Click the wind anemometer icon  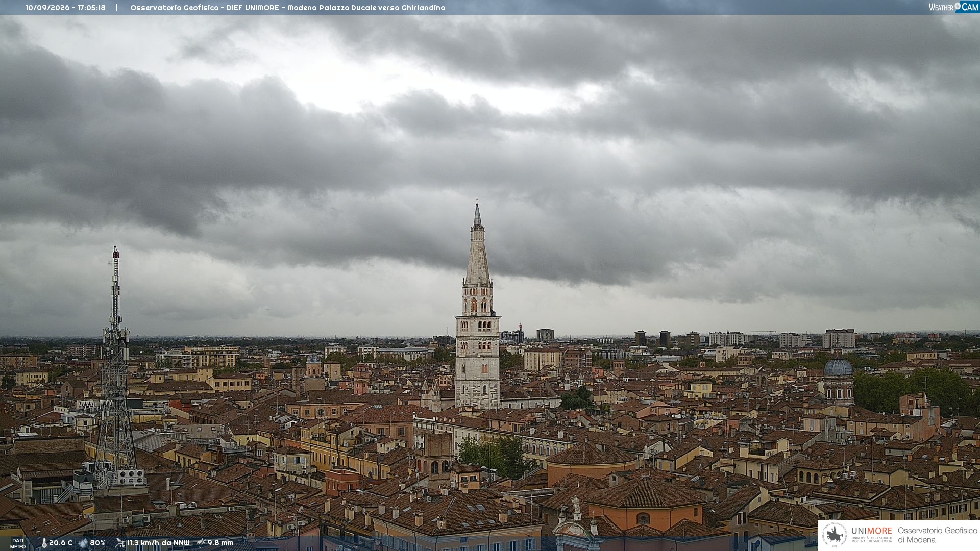120,543
